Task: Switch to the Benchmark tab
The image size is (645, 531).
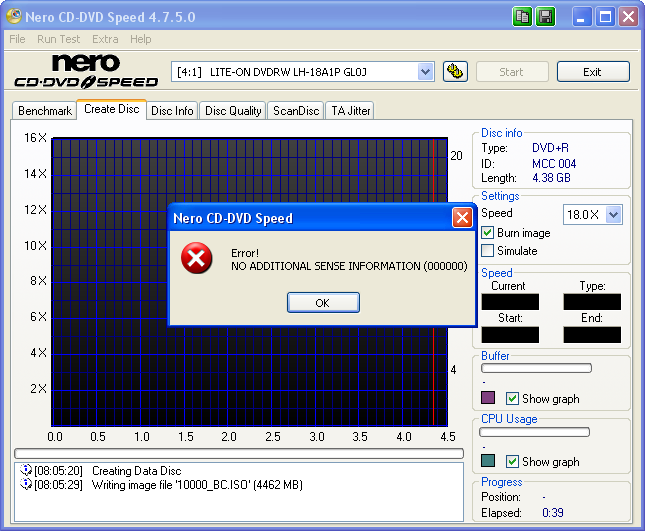Action: 45,111
